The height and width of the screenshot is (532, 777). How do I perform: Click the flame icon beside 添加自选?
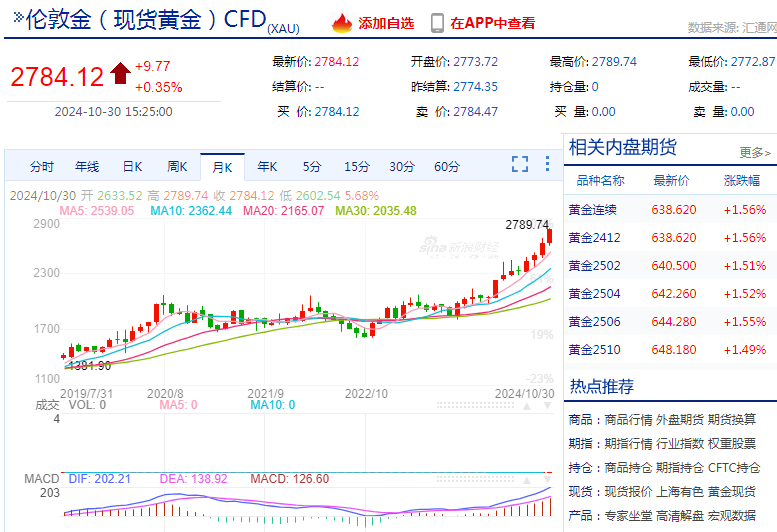341,23
